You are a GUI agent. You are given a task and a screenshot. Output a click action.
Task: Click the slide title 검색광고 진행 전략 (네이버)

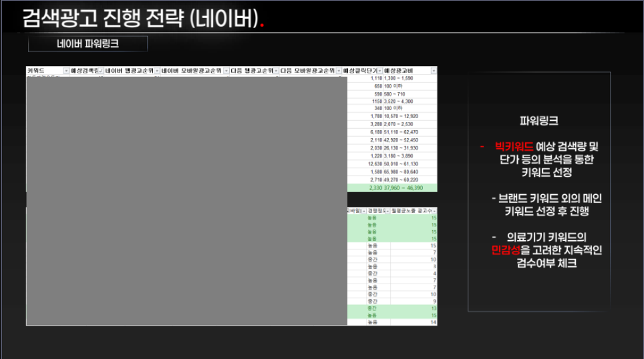coord(140,19)
